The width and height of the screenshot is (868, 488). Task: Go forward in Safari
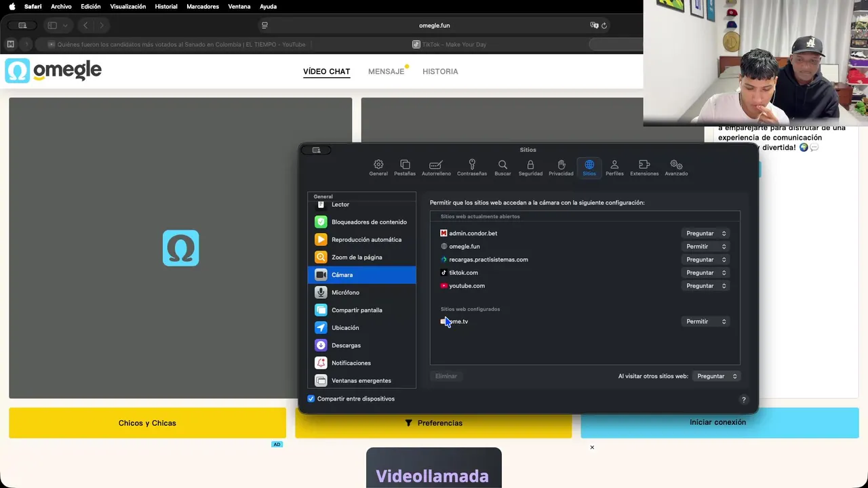102,25
